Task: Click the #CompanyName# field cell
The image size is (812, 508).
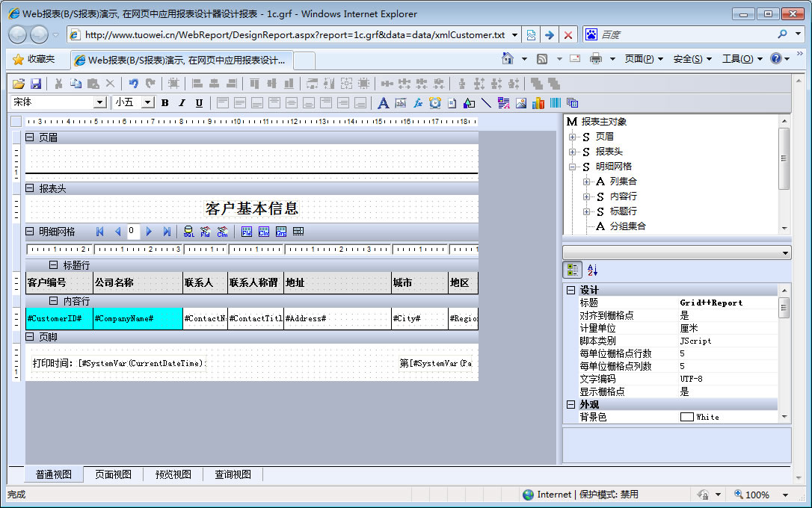Action: [x=138, y=318]
